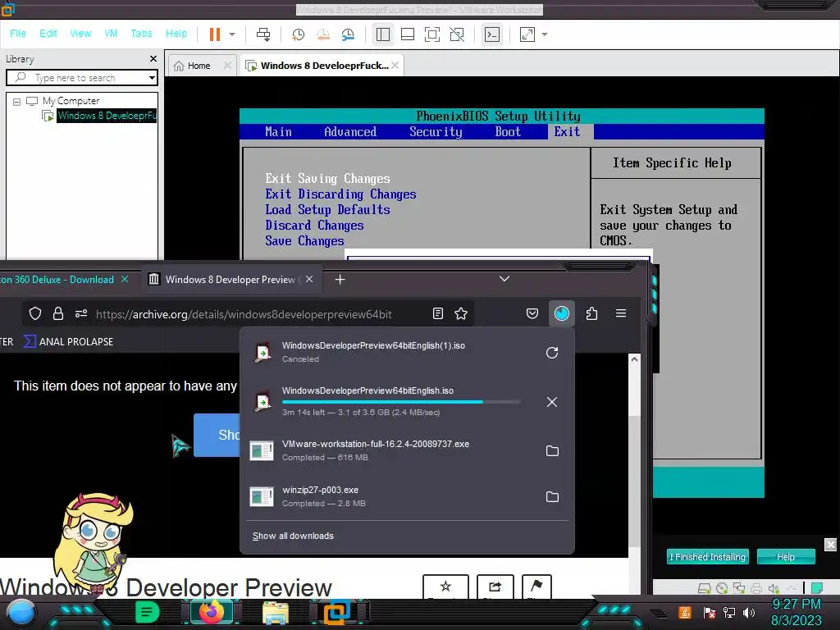Click the archive.org page scrollbar up arrow
The image size is (840, 630).
coord(634,359)
